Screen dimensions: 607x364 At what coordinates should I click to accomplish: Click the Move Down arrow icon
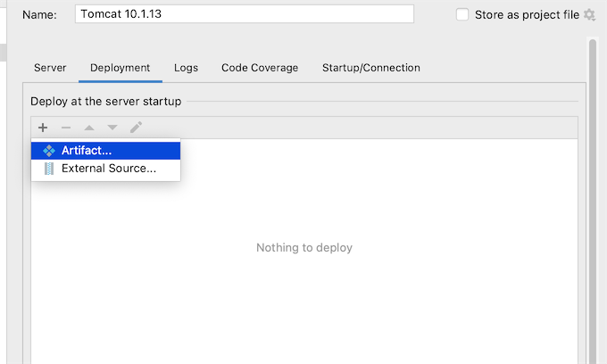tap(112, 128)
